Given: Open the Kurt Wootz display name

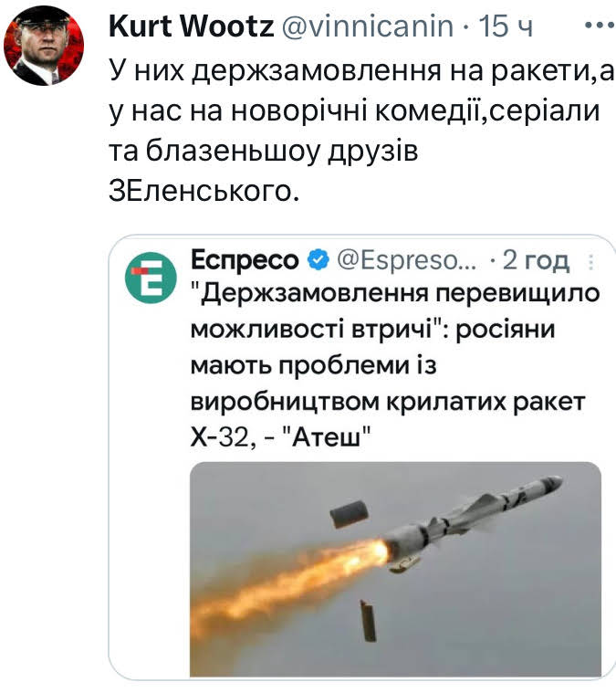Looking at the screenshot, I should click(192, 26).
